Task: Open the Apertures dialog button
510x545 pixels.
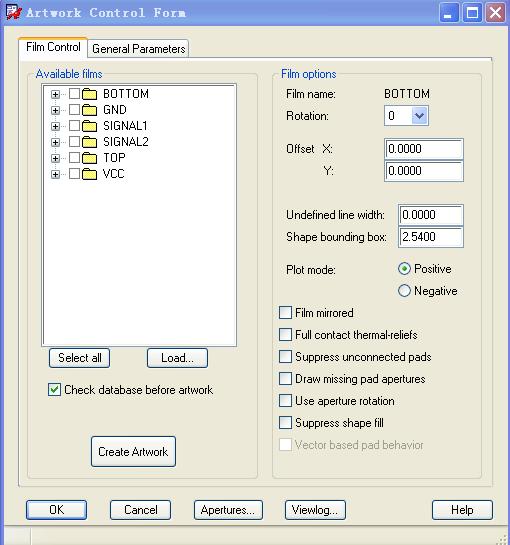Action: [x=228, y=510]
